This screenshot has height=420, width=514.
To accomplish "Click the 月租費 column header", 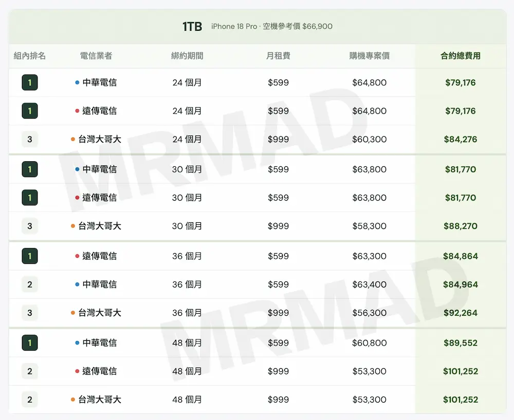I will coord(278,55).
